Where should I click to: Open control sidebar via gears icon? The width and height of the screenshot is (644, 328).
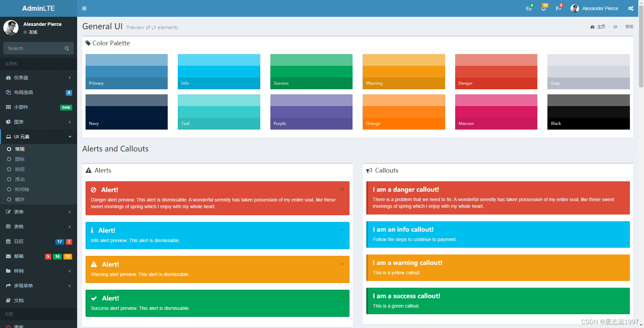click(631, 8)
